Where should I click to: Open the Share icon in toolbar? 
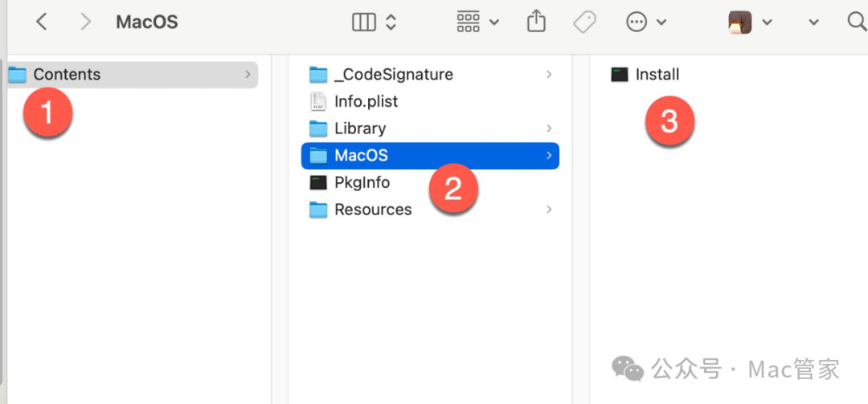click(x=536, y=22)
